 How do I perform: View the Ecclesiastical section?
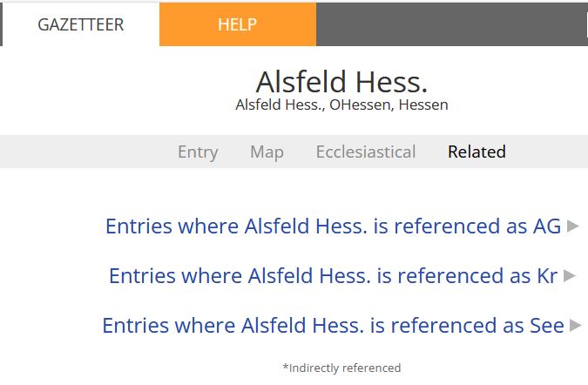(x=366, y=152)
